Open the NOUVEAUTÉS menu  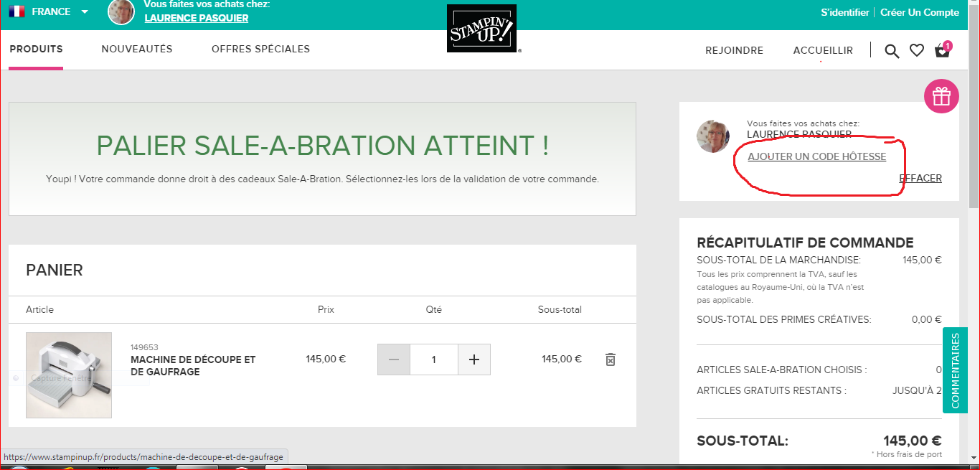click(x=137, y=50)
